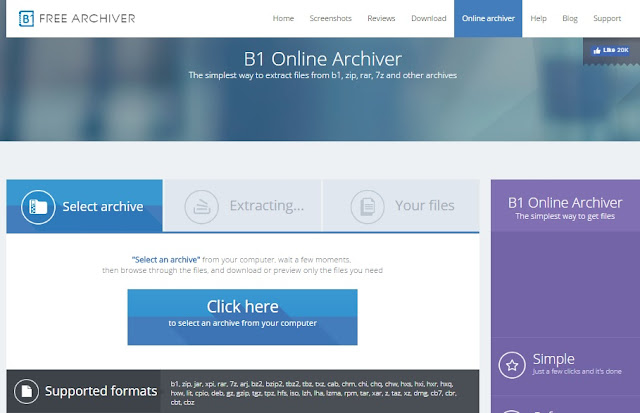Click here to select an archive button
The image size is (640, 413).
(x=242, y=317)
